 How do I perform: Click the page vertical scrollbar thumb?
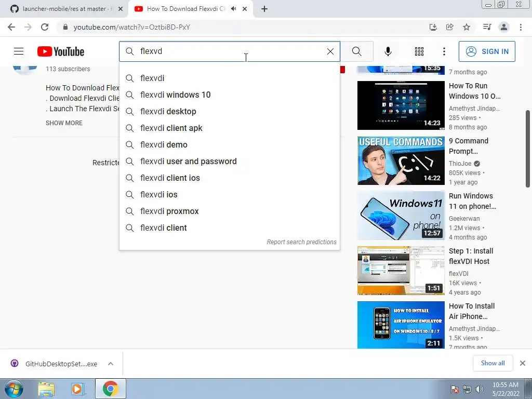528,149
